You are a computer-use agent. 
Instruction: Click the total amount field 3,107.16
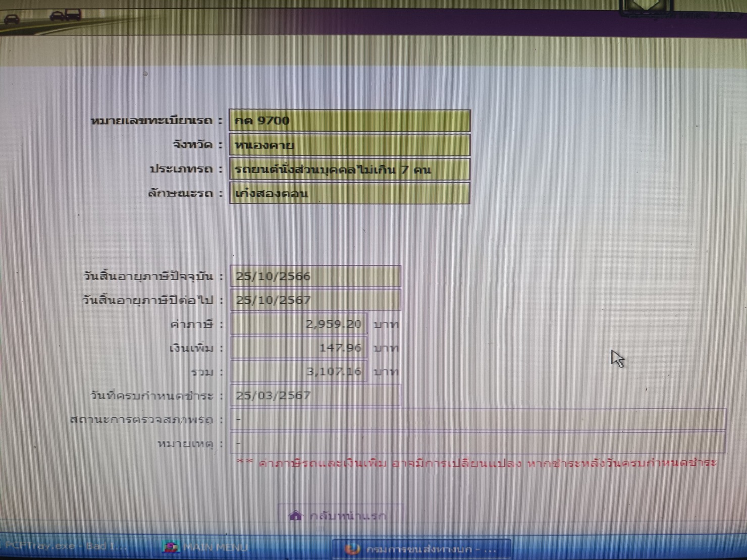pyautogui.click(x=298, y=371)
